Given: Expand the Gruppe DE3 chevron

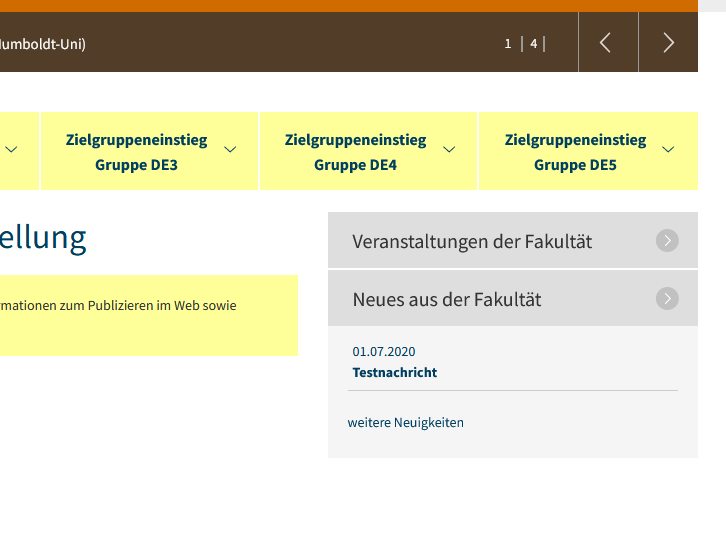Looking at the screenshot, I should click(230, 150).
